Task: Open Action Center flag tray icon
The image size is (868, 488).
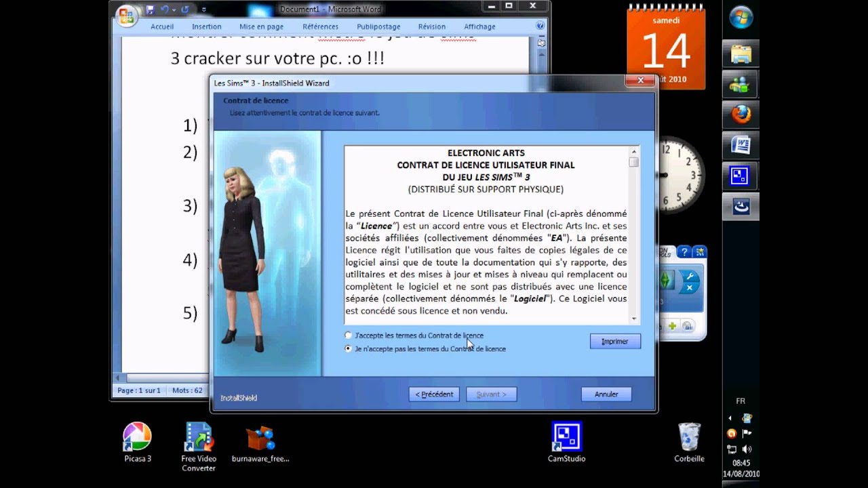Action: pos(747,433)
